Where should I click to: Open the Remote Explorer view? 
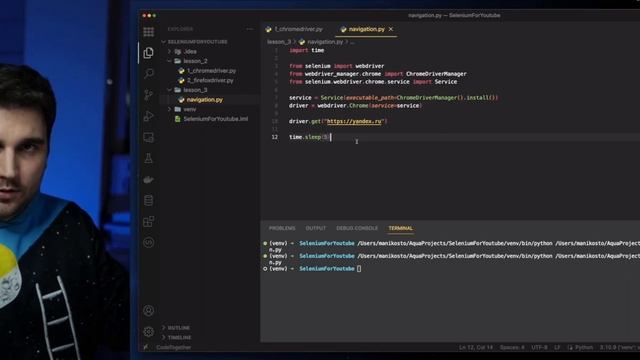tap(149, 137)
